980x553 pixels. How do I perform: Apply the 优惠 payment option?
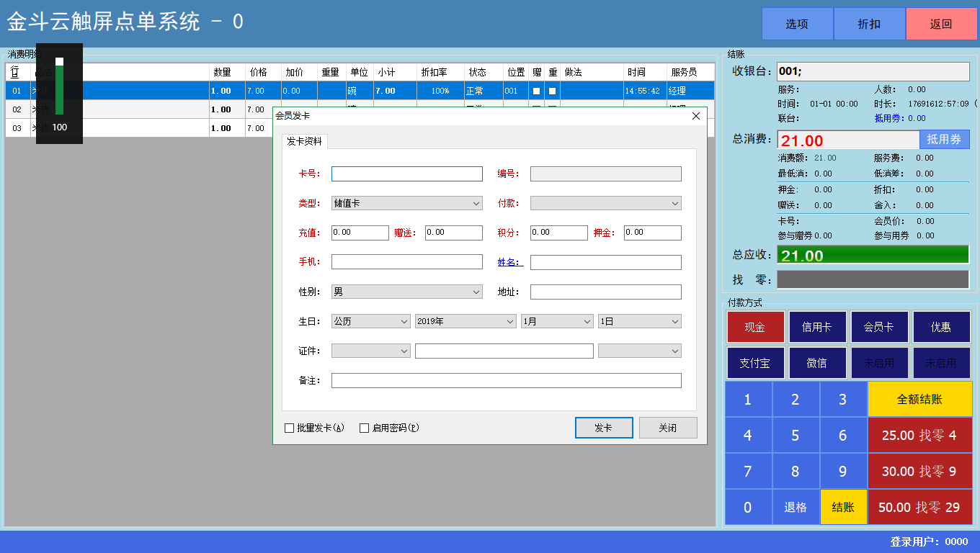click(942, 326)
